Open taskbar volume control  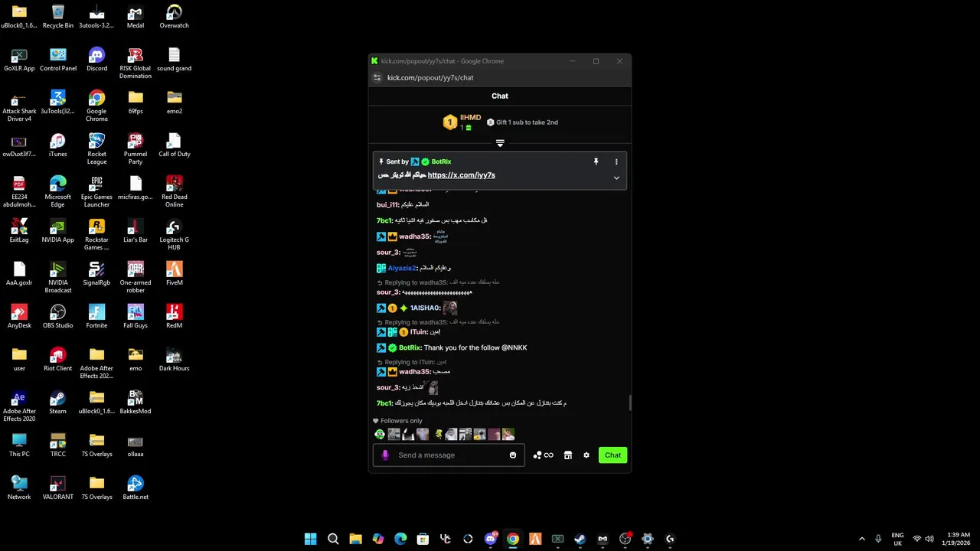pyautogui.click(x=930, y=539)
